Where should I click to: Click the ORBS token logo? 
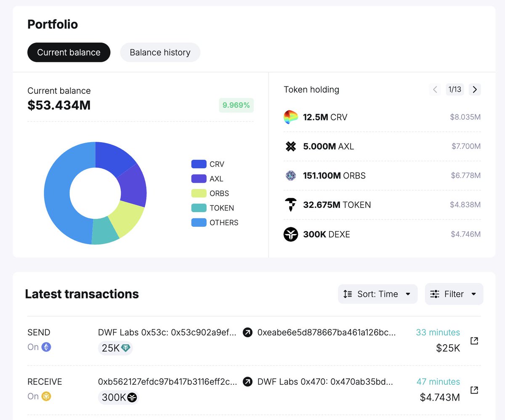point(290,175)
